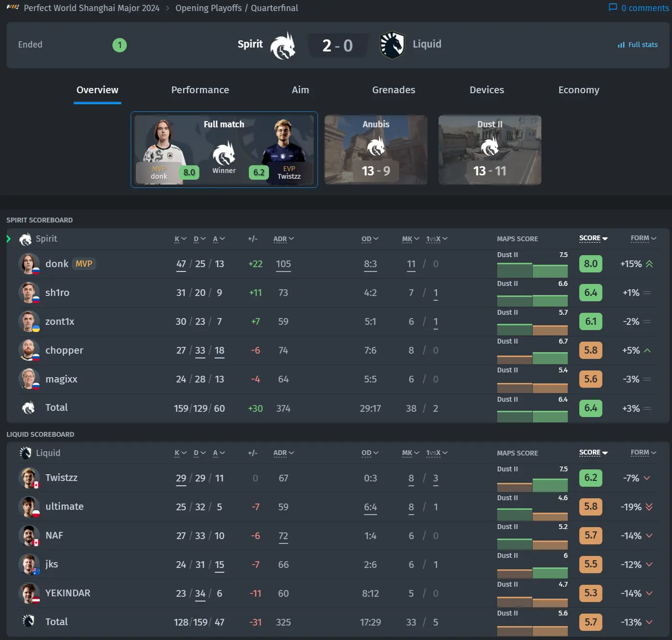
Task: Click YEKINDAR's player avatar
Action: point(29,593)
